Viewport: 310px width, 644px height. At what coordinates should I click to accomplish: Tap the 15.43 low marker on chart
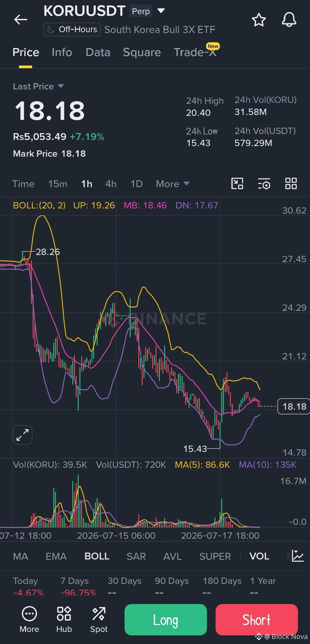[195, 449]
